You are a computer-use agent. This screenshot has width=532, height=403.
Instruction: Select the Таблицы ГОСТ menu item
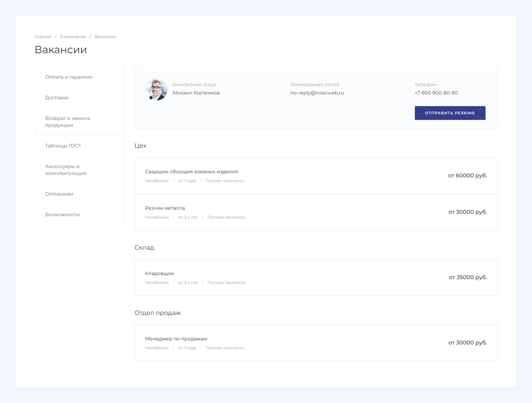[63, 146]
